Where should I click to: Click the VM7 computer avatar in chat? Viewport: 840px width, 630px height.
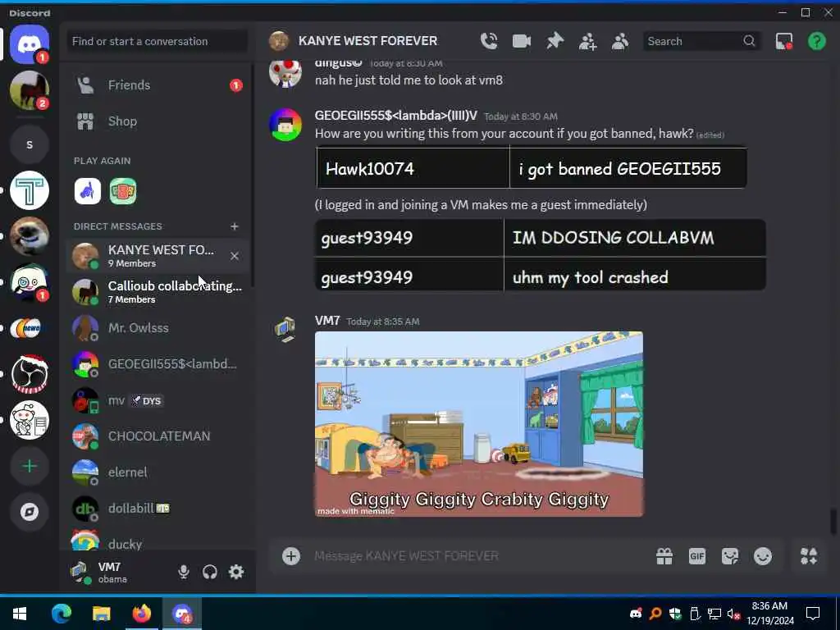pos(285,328)
